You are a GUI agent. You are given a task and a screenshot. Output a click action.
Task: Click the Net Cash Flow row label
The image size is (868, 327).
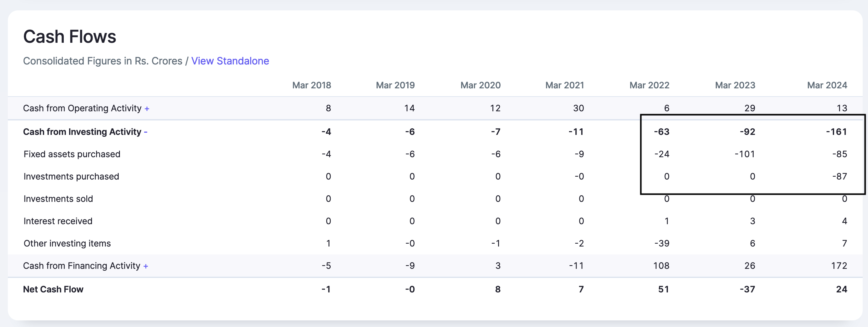tap(53, 289)
